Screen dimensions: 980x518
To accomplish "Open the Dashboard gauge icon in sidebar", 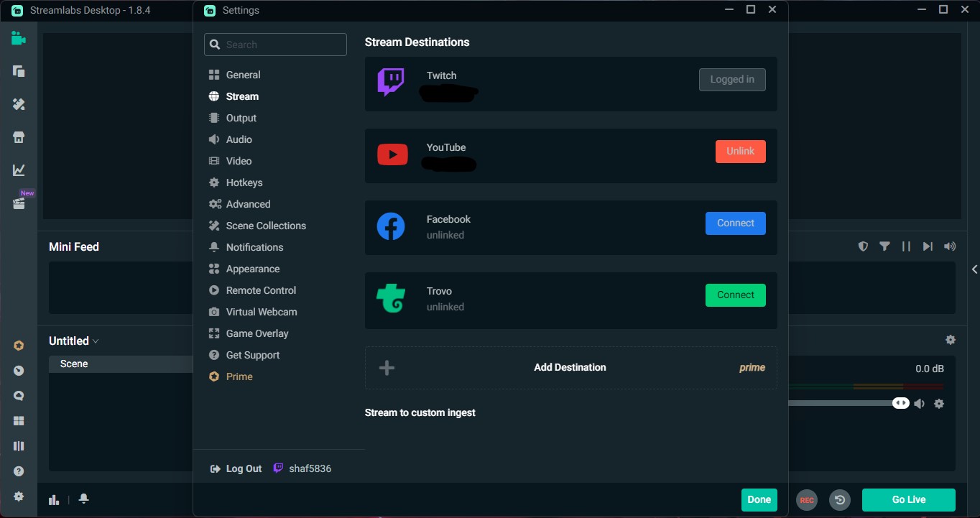I will pos(19,371).
